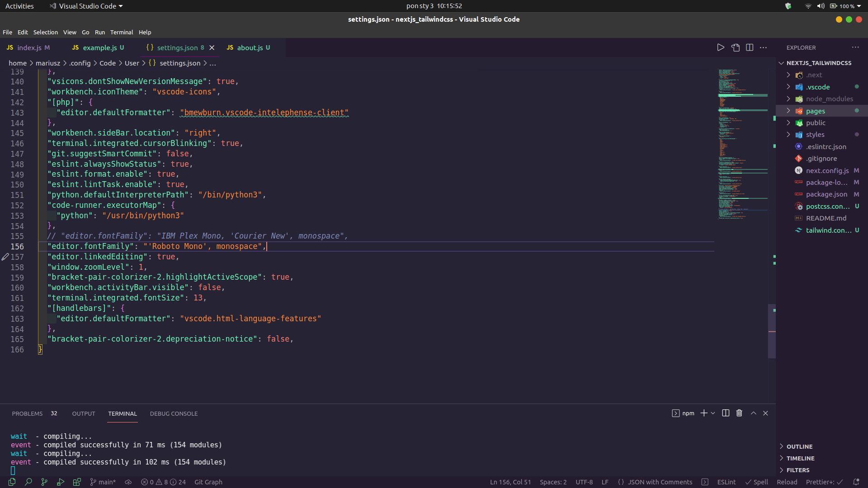
Task: Toggle Prettier formatter status item
Action: click(824, 482)
